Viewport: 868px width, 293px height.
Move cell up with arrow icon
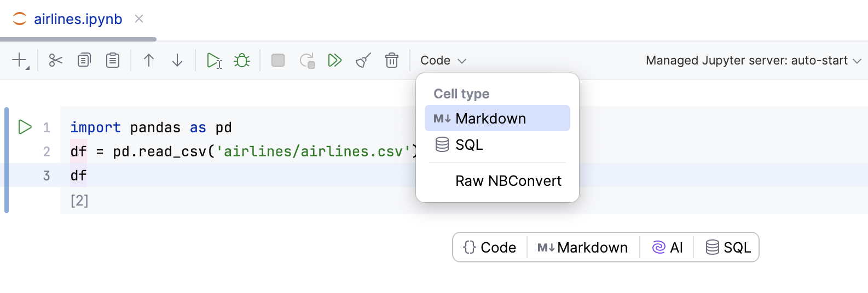tap(149, 60)
